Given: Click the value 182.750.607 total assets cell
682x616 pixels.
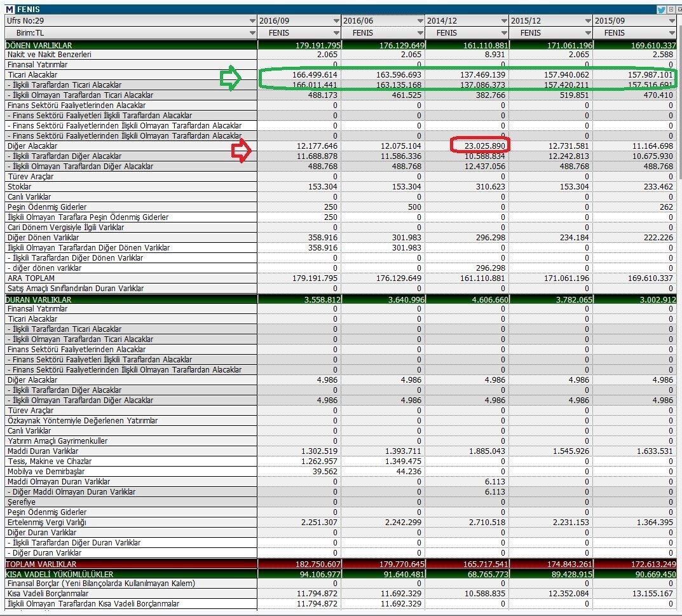Looking at the screenshot, I should [318, 565].
